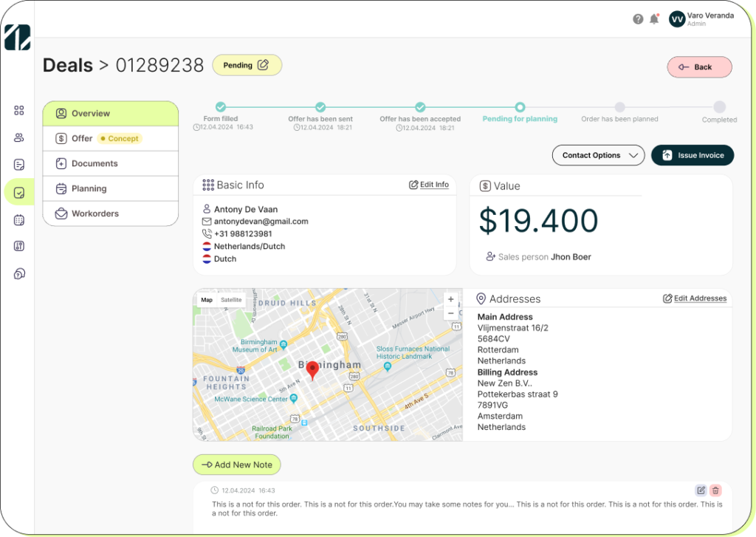Image resolution: width=756 pixels, height=537 pixels.
Task: Open the contacts people icon in sidebar
Action: (19, 137)
